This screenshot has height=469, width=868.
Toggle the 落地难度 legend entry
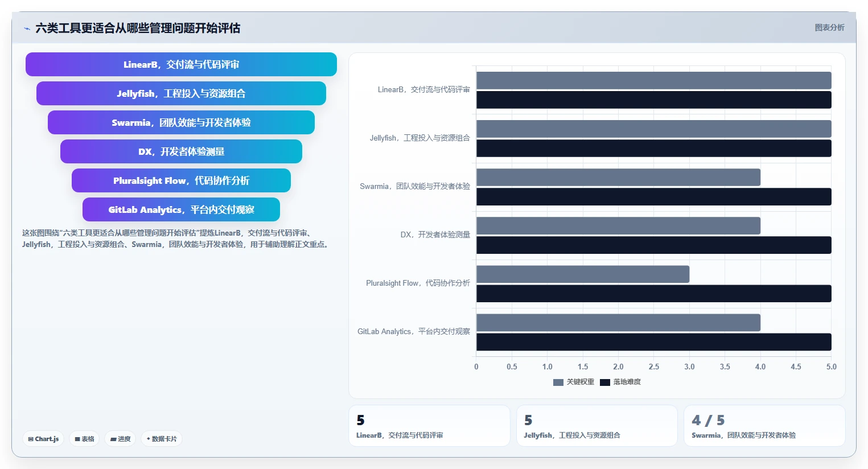coord(620,382)
